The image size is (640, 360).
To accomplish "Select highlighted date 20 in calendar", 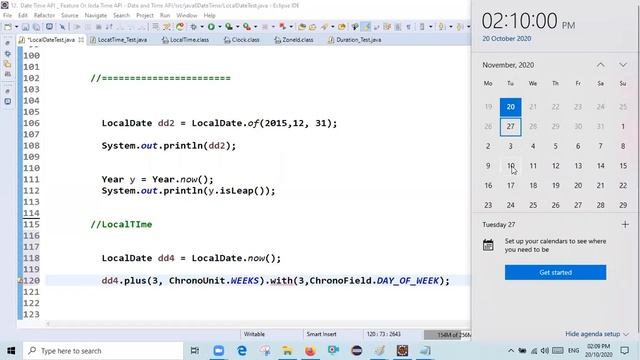I will point(511,107).
